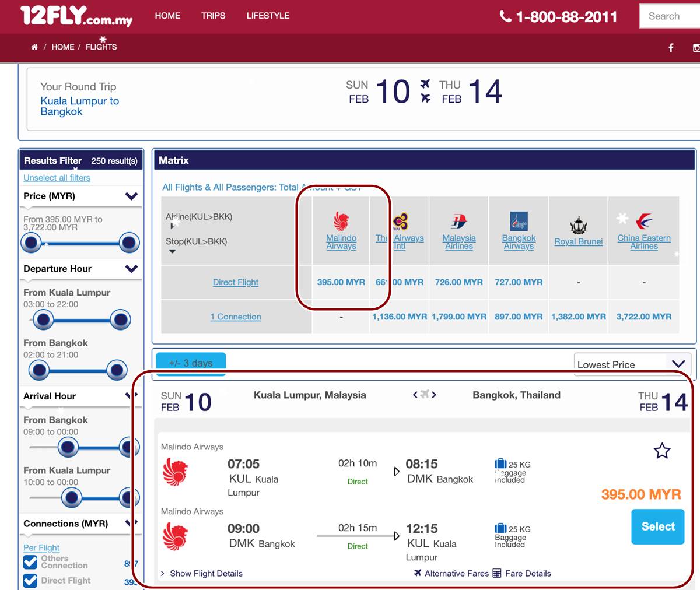Click minimum price slider handle

(32, 243)
